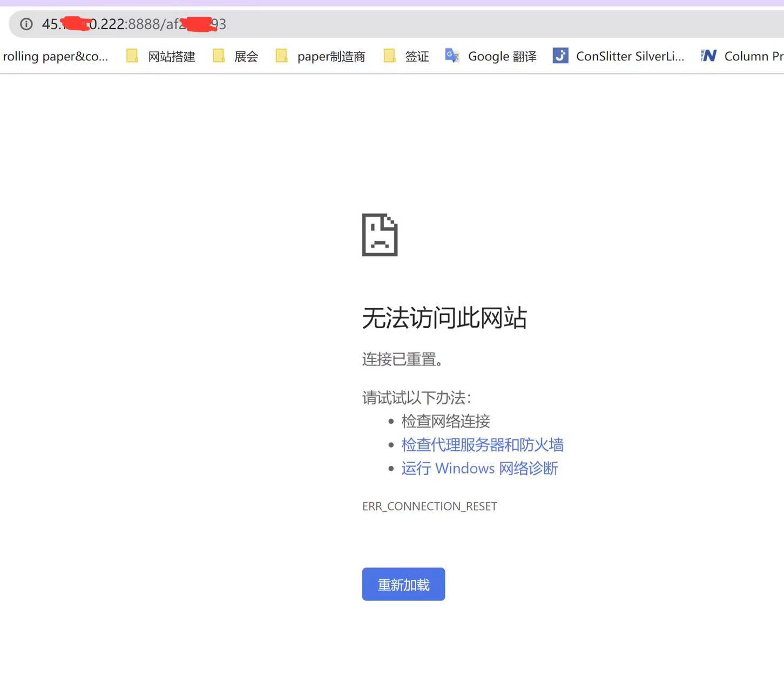Open the 网站搭建 bookmark folder
This screenshot has height=691, width=784.
pyautogui.click(x=161, y=56)
